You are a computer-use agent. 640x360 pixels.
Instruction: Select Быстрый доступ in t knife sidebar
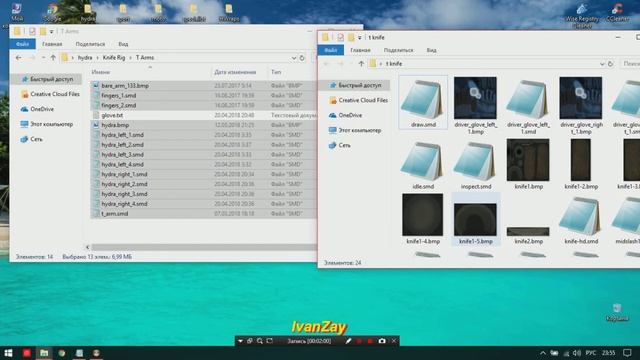pos(356,85)
